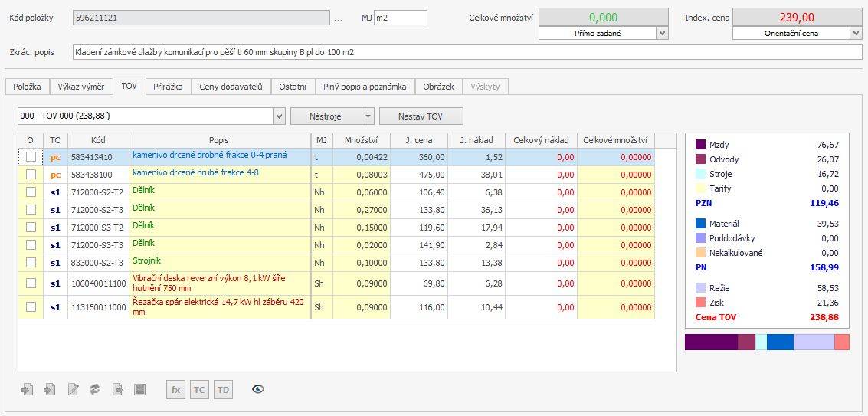Click the Zkrác. popis text field
This screenshot has width=868, height=416.
(467, 53)
